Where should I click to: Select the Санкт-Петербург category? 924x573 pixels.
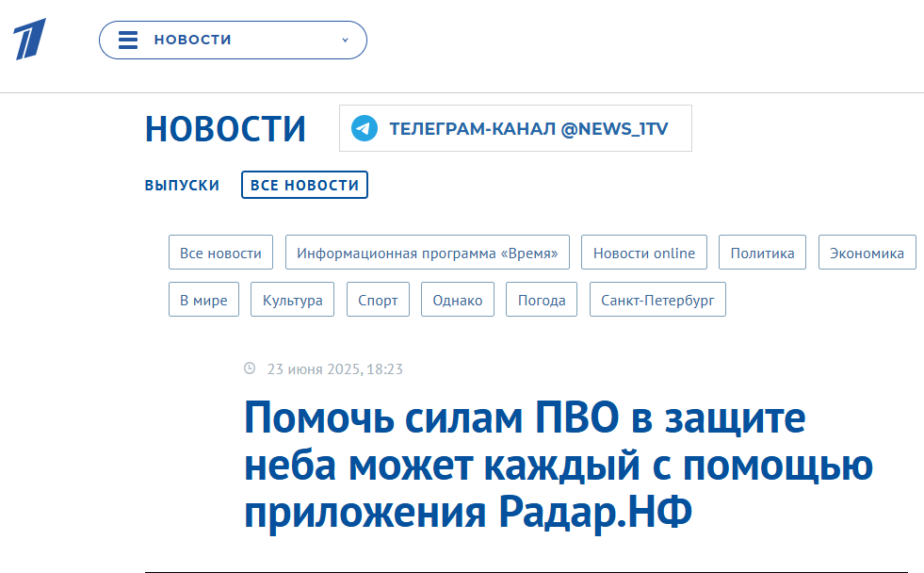657,300
